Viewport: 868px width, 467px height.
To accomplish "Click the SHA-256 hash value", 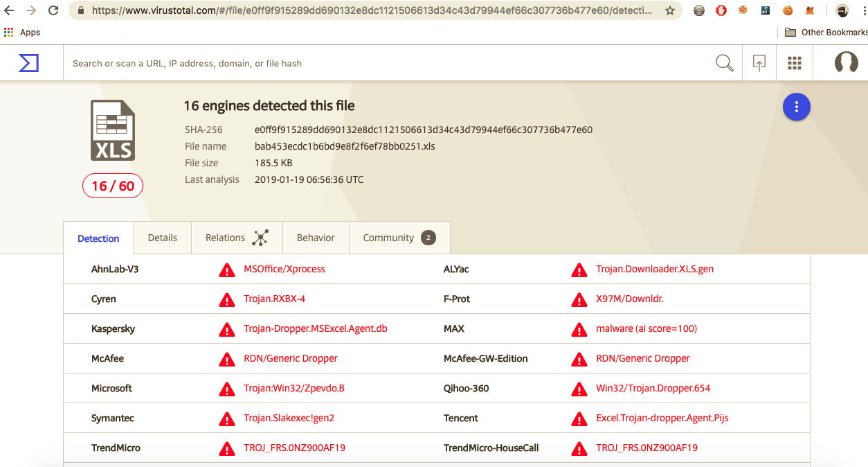I will [x=424, y=130].
